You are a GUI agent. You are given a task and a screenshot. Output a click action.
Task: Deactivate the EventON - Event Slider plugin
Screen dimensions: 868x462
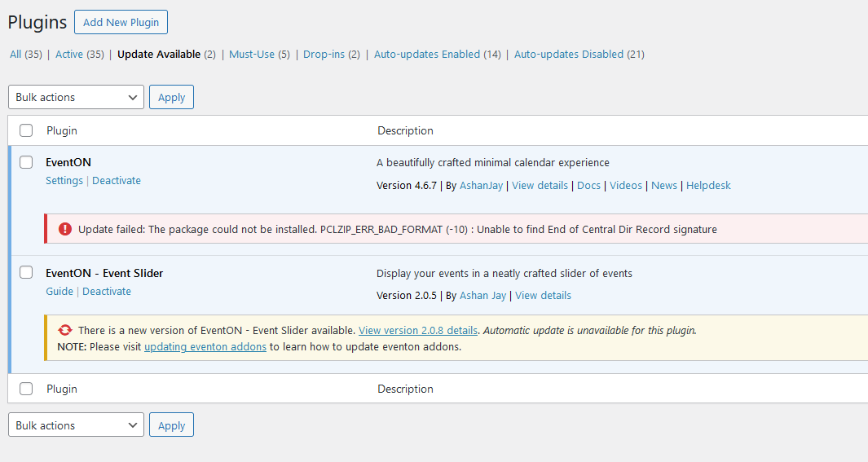coord(107,291)
